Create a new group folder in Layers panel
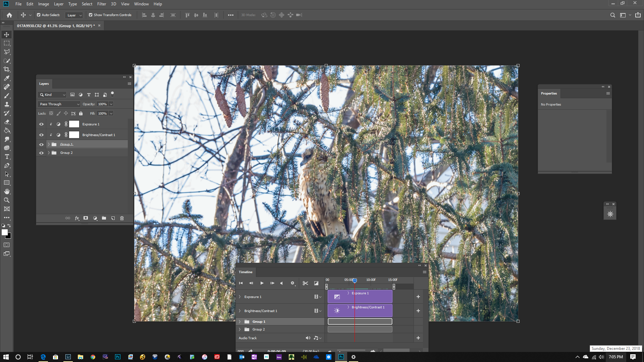Screen dimensions: 644x362 [x=104, y=218]
